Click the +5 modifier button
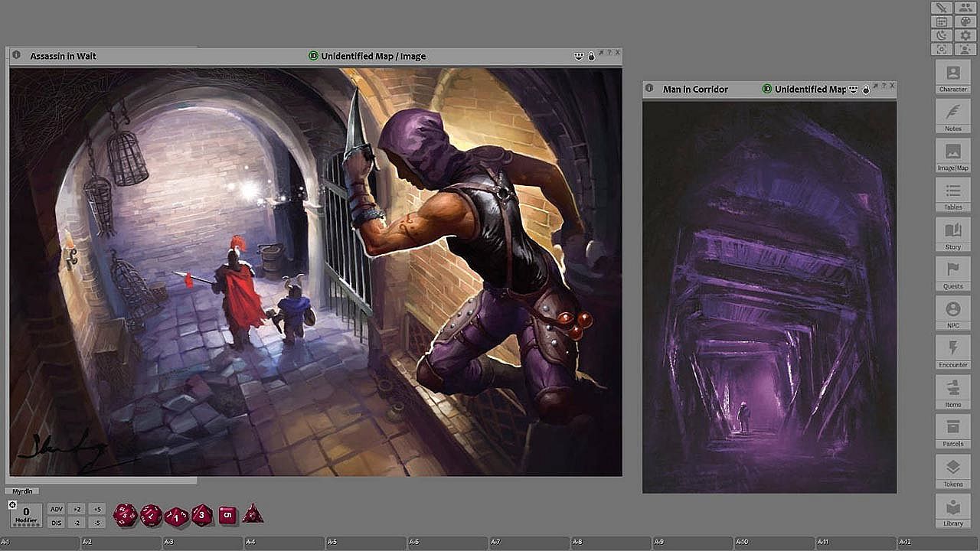 tap(96, 509)
